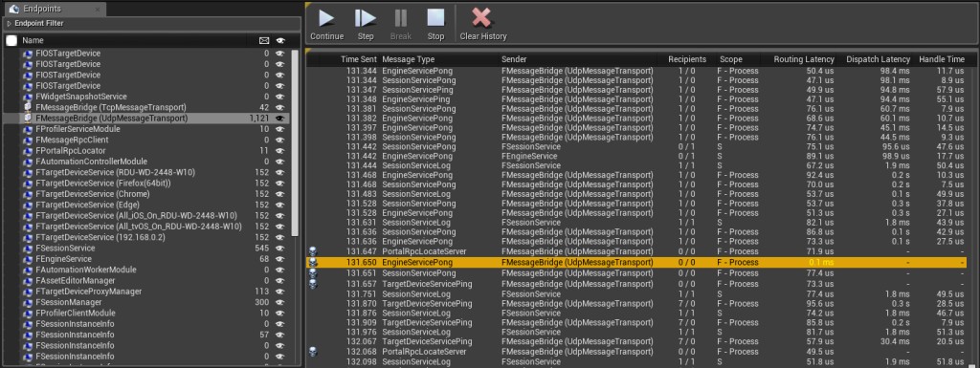Click icon of FMessageBridge (UdpMessageTransport) row
This screenshot has width=980, height=368.
tap(28, 118)
